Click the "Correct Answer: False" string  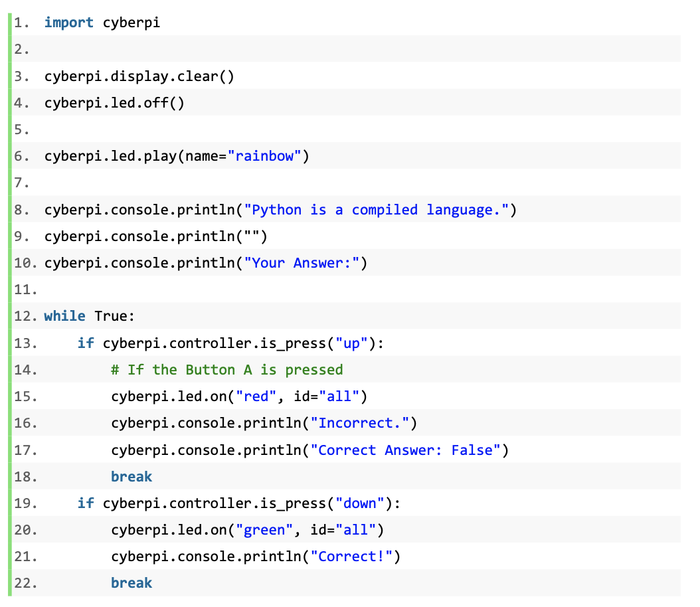coord(405,450)
